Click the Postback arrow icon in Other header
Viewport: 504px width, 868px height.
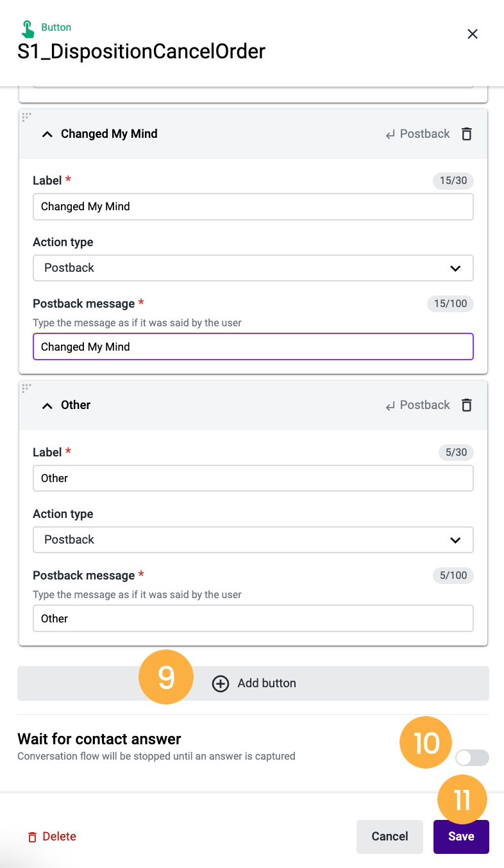pyautogui.click(x=390, y=406)
